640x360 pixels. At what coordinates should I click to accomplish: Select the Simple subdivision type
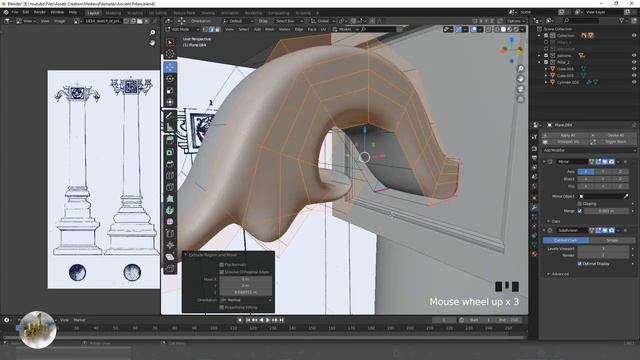(x=612, y=240)
